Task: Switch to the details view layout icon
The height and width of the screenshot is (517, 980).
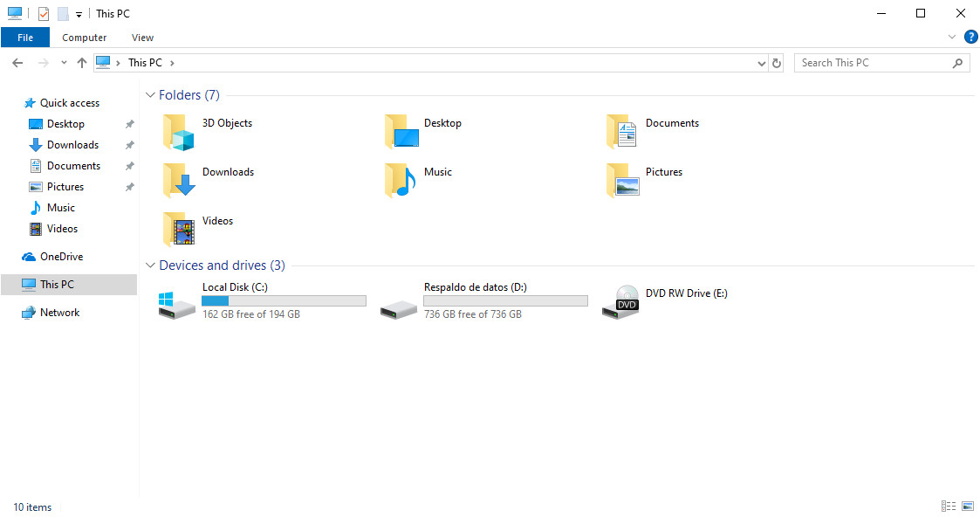Action: (948, 506)
